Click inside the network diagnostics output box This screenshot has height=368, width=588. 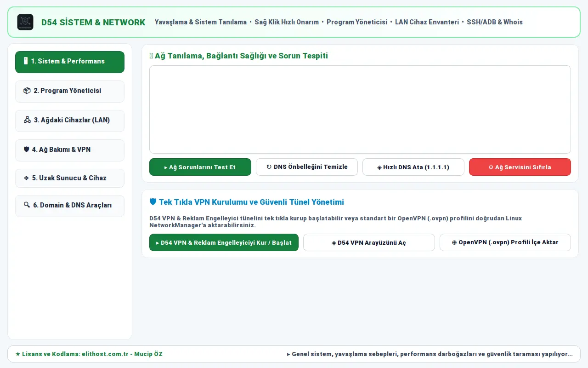tap(360, 109)
